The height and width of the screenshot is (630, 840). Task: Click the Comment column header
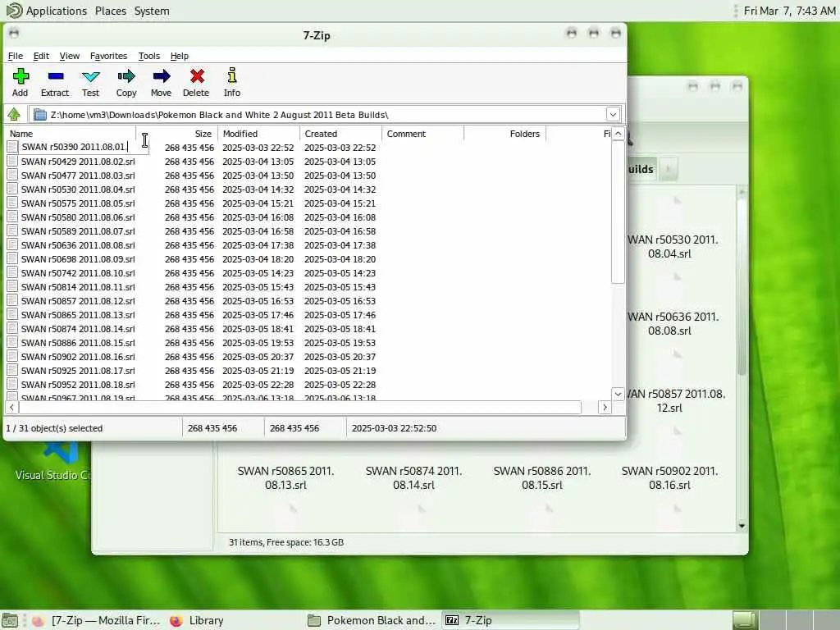tap(422, 134)
